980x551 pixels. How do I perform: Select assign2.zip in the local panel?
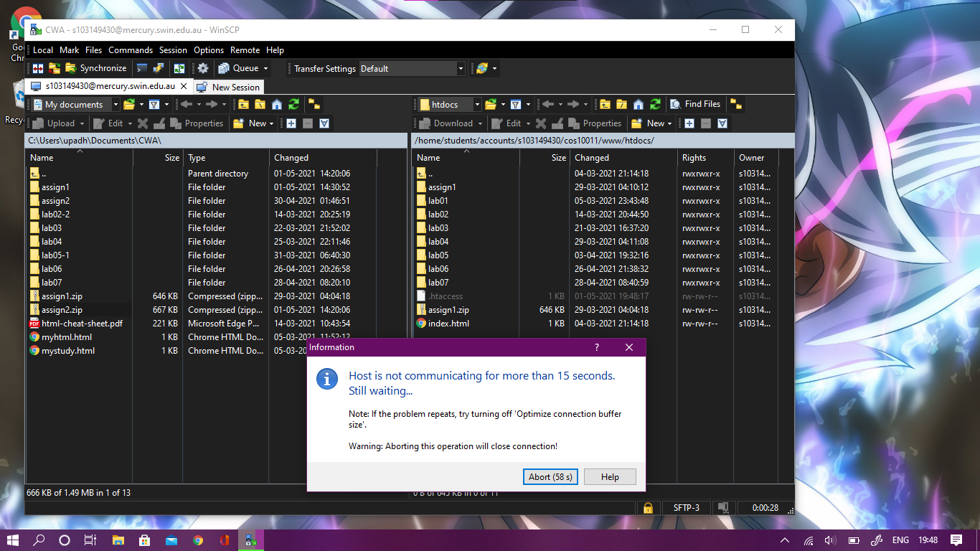coord(62,310)
